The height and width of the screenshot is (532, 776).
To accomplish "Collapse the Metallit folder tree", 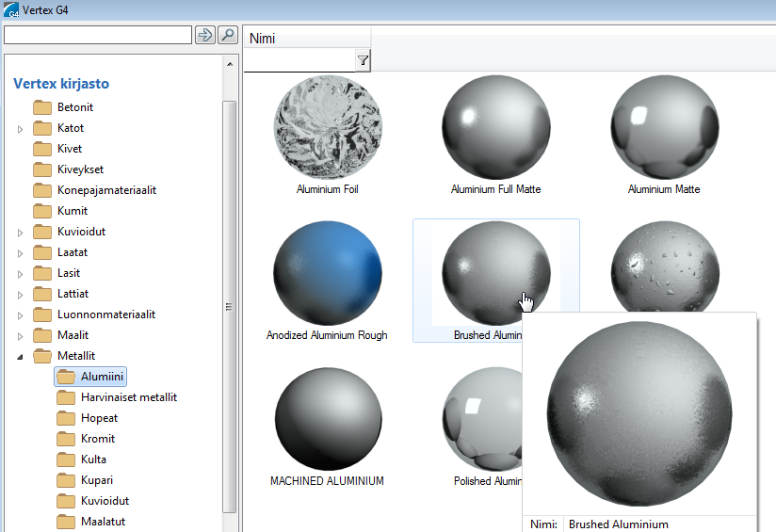I will tap(20, 357).
